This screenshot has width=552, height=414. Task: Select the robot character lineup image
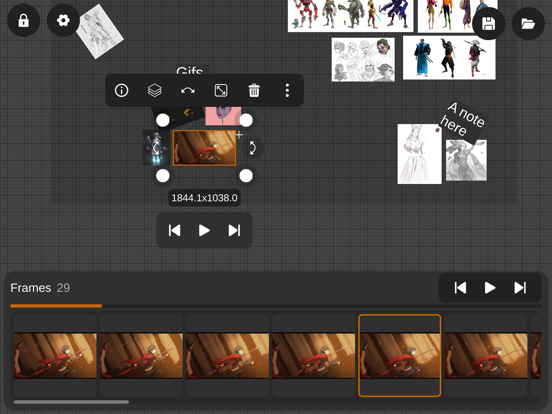(x=350, y=15)
